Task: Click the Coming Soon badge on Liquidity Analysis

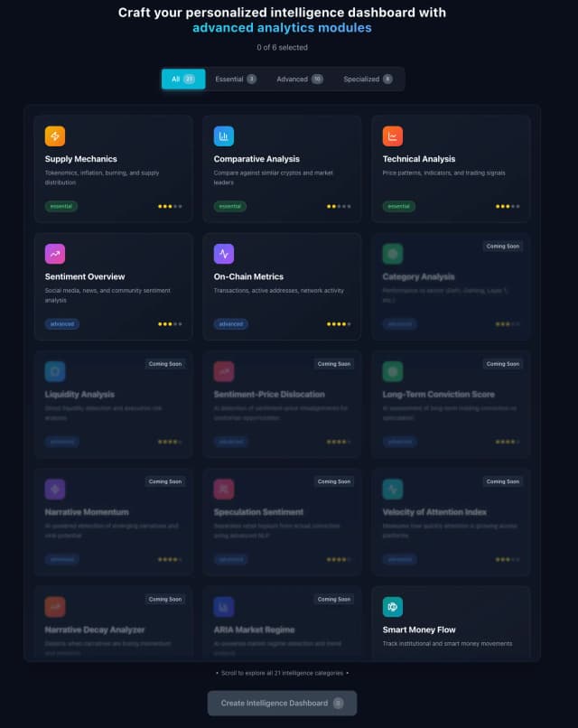Action: click(x=164, y=364)
